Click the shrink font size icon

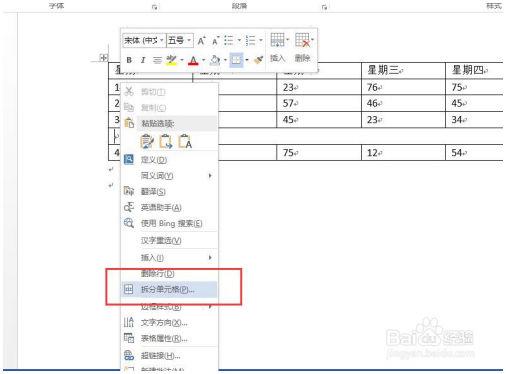point(215,41)
